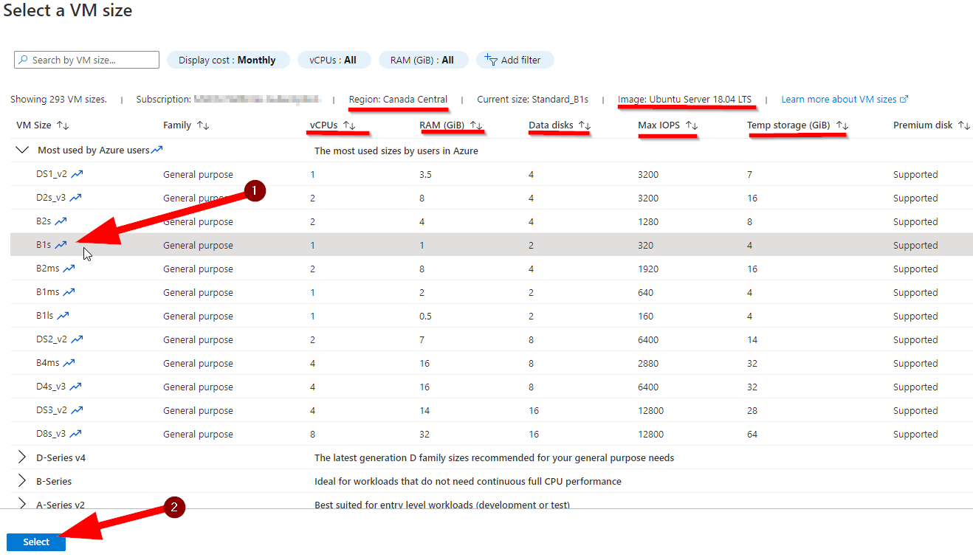Image resolution: width=973 pixels, height=560 pixels.
Task: Click the search magnifier icon
Action: pyautogui.click(x=24, y=60)
